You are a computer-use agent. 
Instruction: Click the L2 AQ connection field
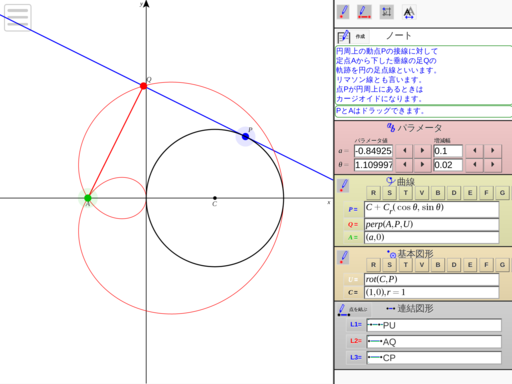point(434,342)
